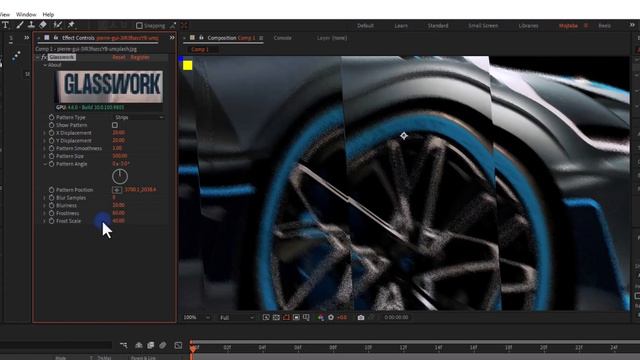Open the 100% magnification dropdown
Viewport: 640px width, 360px height.
point(196,317)
